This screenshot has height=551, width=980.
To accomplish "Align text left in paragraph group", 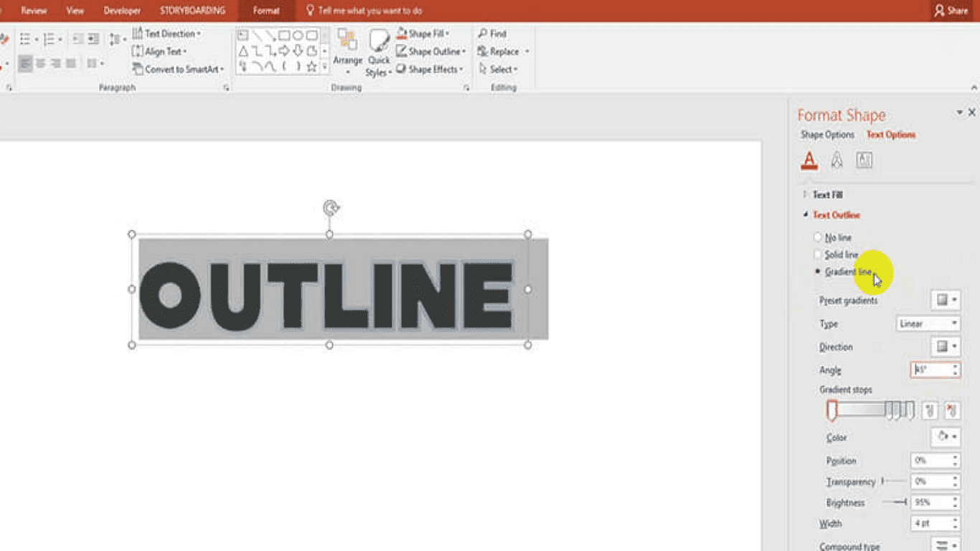I will (26, 64).
